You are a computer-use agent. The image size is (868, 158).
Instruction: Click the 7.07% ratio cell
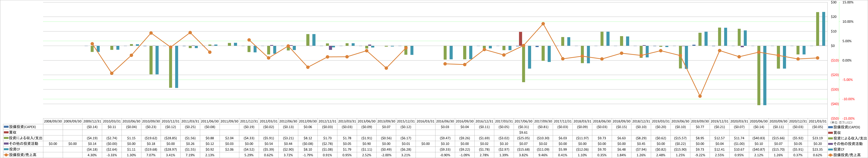coord(151,155)
